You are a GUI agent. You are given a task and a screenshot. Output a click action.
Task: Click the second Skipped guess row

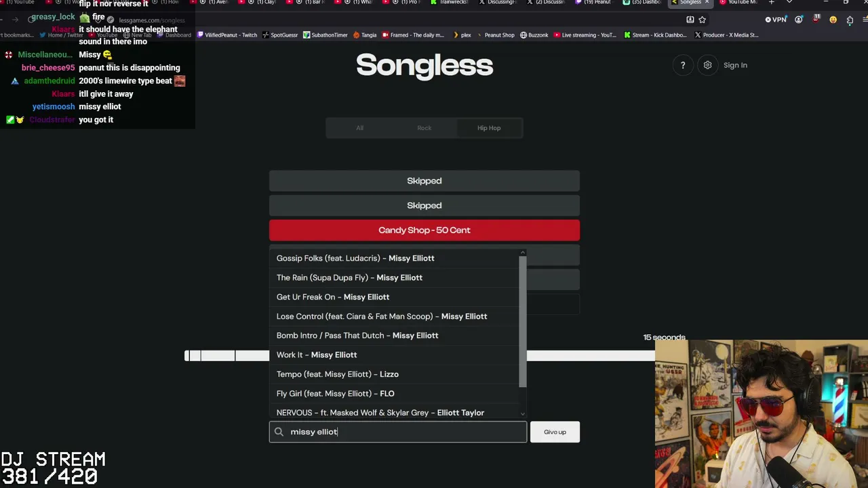pos(425,205)
